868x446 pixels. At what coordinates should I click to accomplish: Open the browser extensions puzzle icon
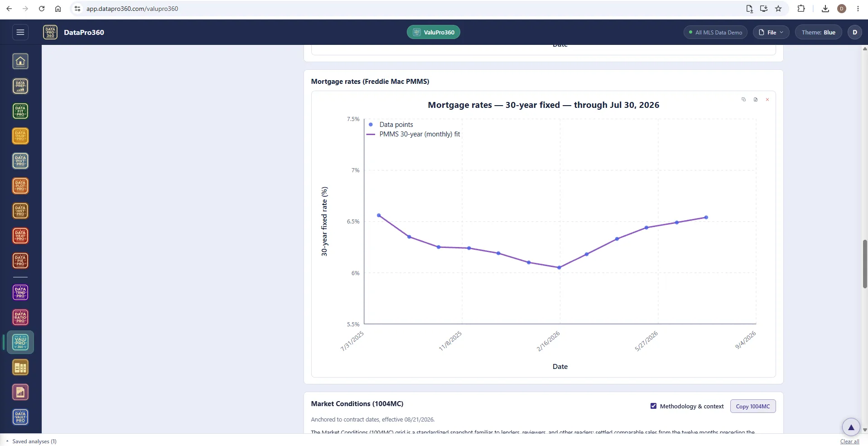(801, 9)
